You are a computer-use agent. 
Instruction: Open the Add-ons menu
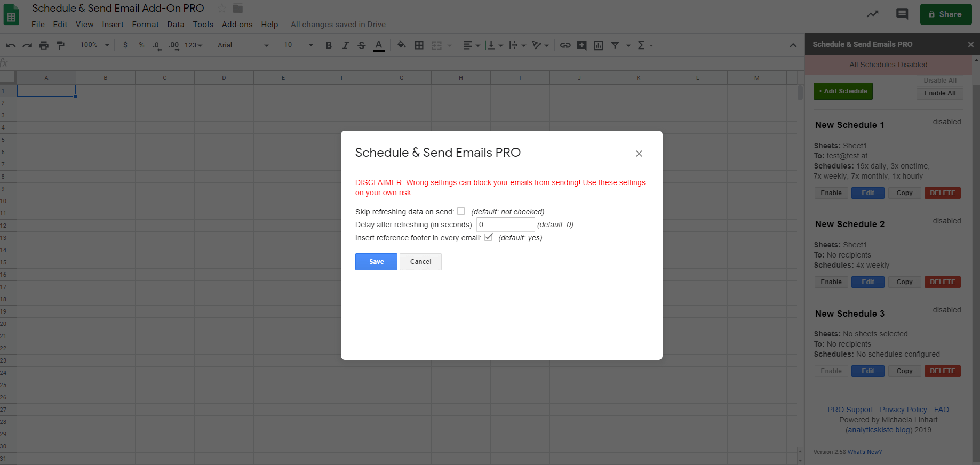pos(237,25)
